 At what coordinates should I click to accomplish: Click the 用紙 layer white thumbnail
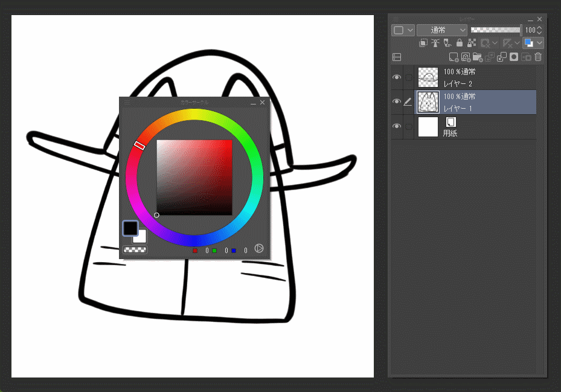coord(428,127)
